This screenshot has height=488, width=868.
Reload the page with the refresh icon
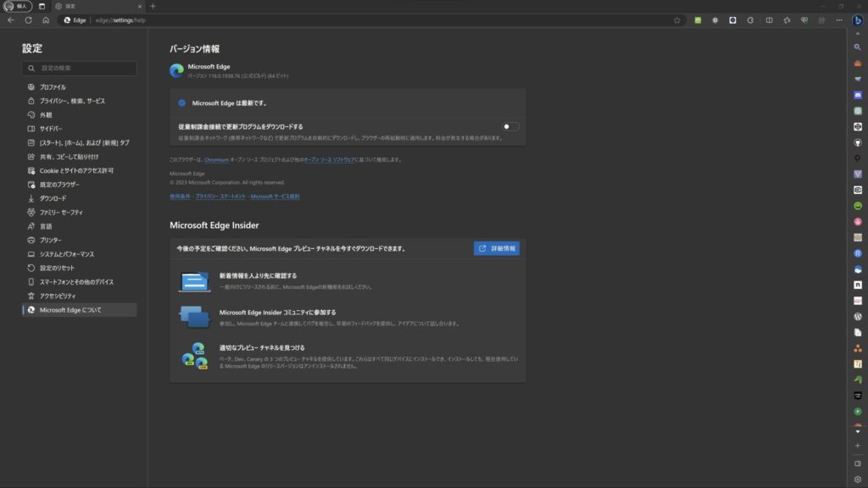pos(28,20)
